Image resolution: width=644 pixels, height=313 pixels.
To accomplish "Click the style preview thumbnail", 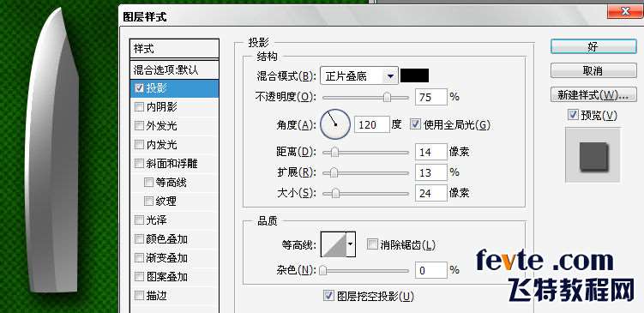I will click(593, 155).
